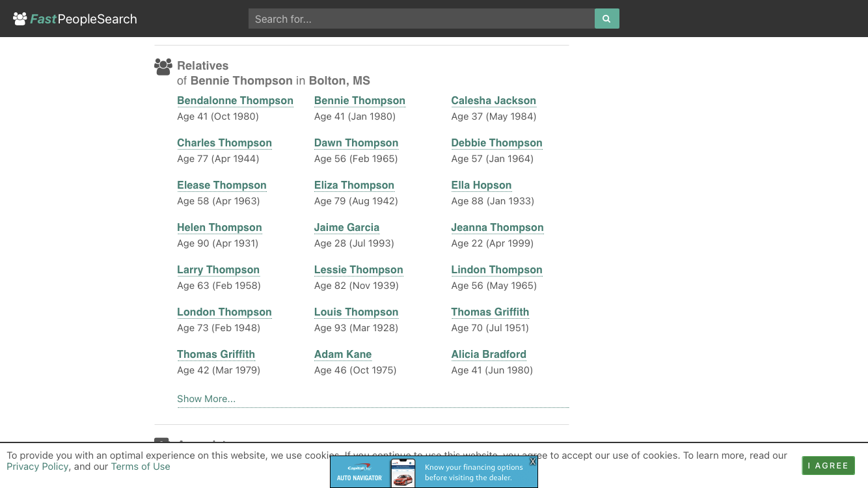Open Thomas Griffith age 42 link

tap(216, 355)
